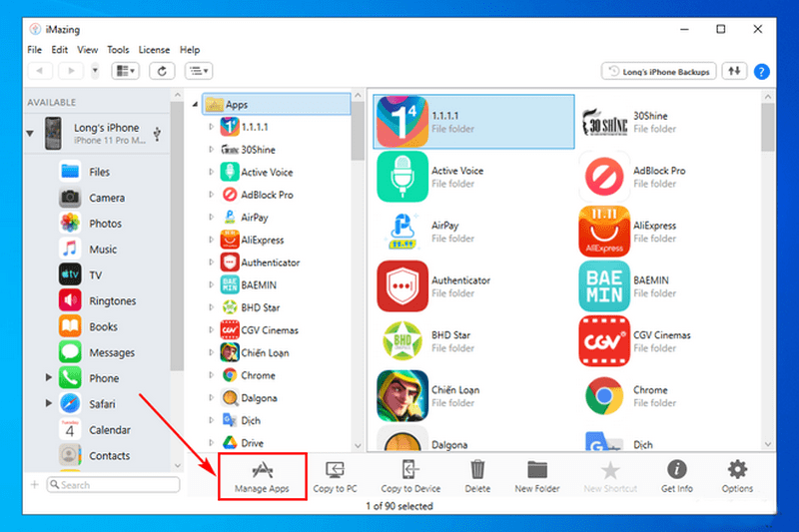Open the list options dropdown

click(x=199, y=71)
